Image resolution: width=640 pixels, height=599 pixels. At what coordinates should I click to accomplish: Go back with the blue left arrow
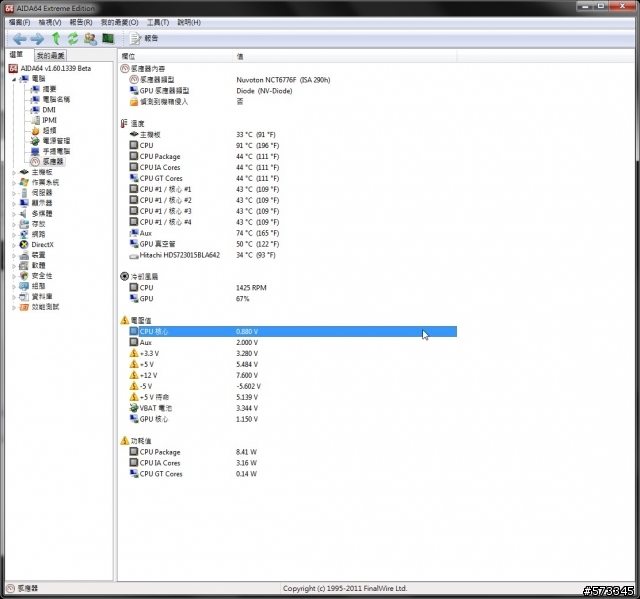click(20, 39)
